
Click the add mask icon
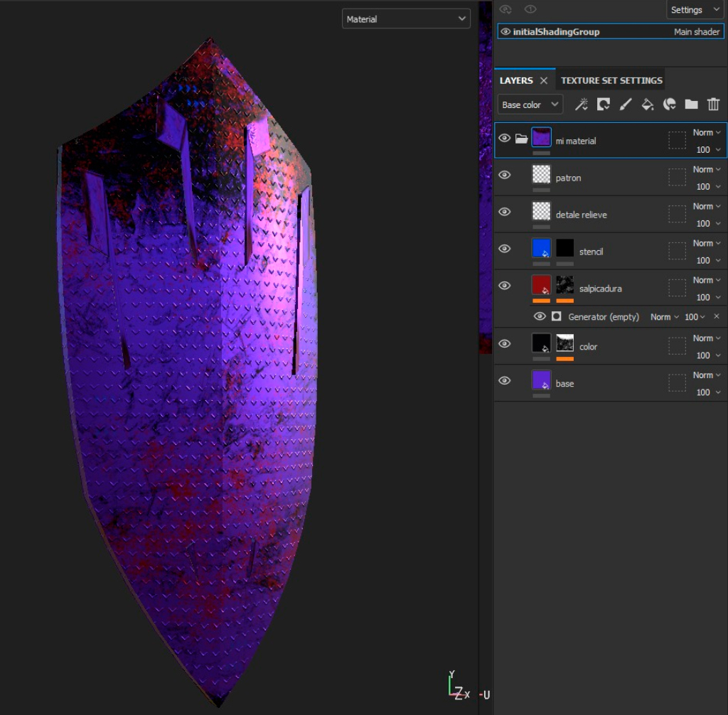[x=603, y=104]
